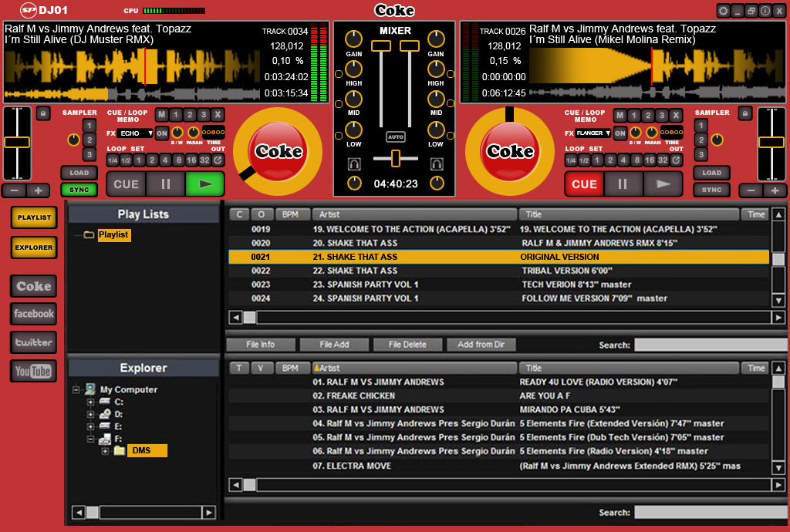Expand the C: drive in Explorer
The height and width of the screenshot is (532, 790).
coord(90,402)
